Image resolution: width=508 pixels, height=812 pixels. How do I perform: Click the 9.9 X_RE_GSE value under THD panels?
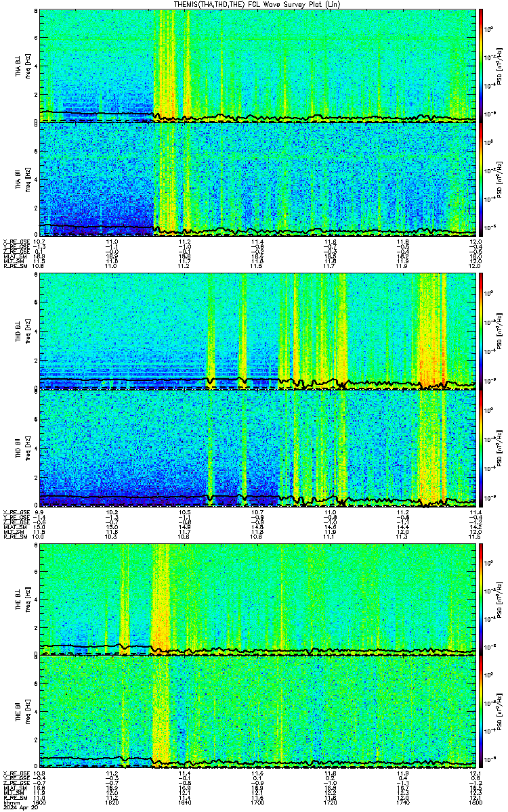[40, 511]
